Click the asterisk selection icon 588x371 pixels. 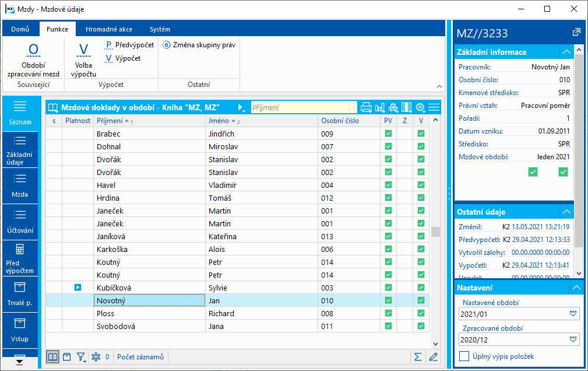[x=96, y=357]
